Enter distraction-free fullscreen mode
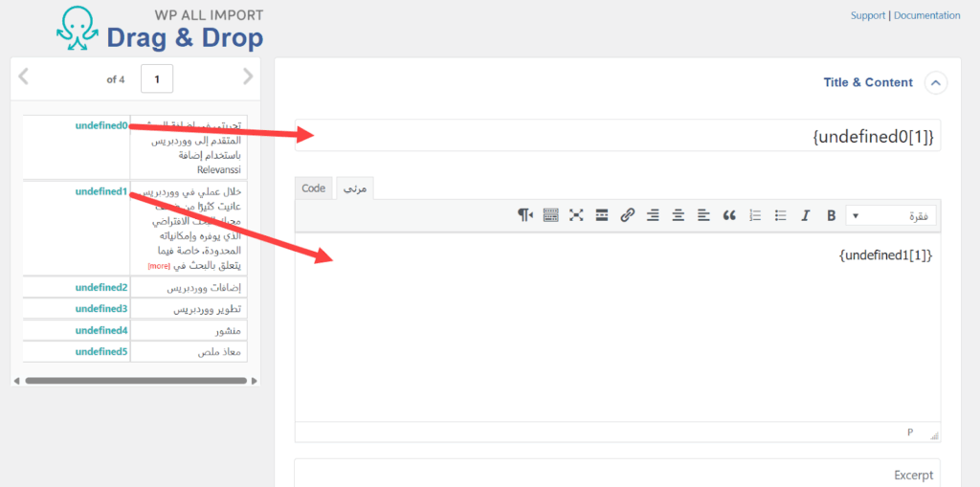The height and width of the screenshot is (487, 980). click(576, 215)
